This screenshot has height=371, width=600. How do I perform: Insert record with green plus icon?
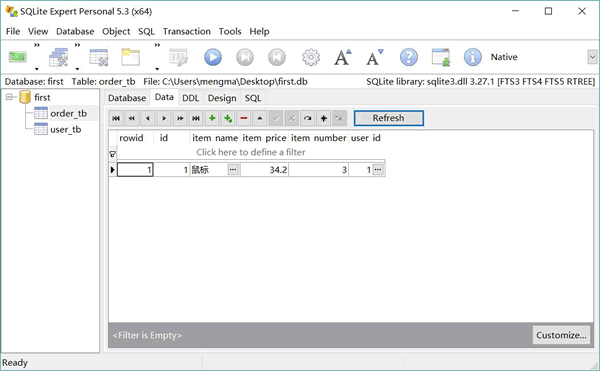coord(212,118)
